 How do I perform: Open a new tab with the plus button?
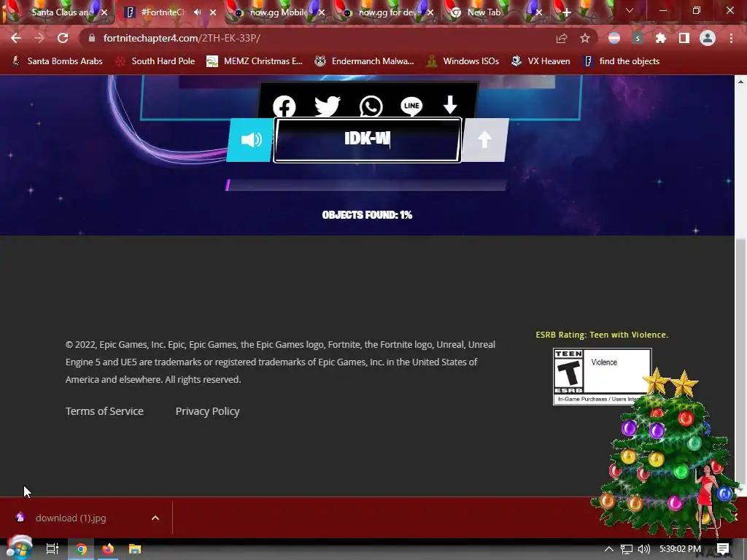[x=566, y=13]
